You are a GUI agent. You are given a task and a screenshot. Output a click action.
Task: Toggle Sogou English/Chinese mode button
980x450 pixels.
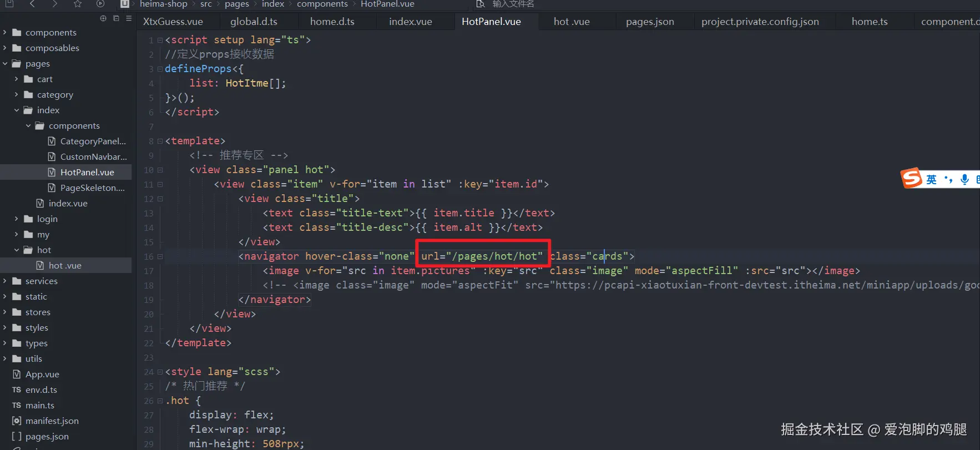pos(932,179)
